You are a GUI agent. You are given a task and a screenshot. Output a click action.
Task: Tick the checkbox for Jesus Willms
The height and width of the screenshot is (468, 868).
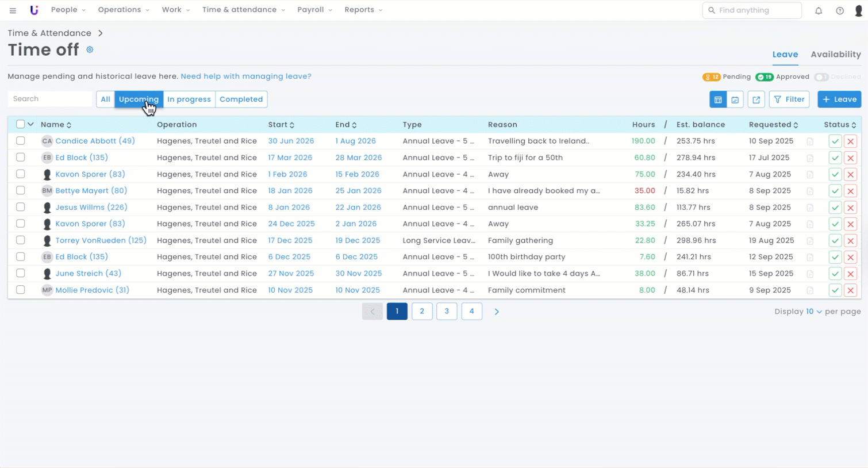(x=21, y=207)
